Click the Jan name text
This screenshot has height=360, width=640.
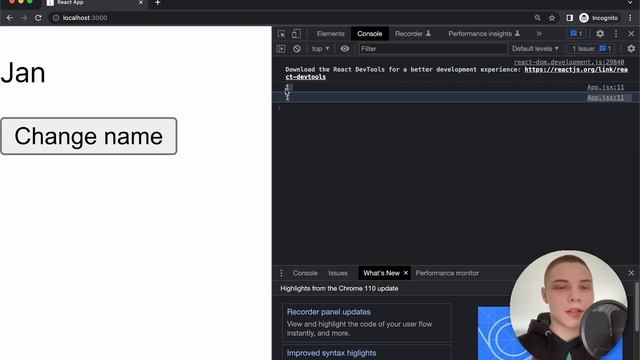[23, 73]
